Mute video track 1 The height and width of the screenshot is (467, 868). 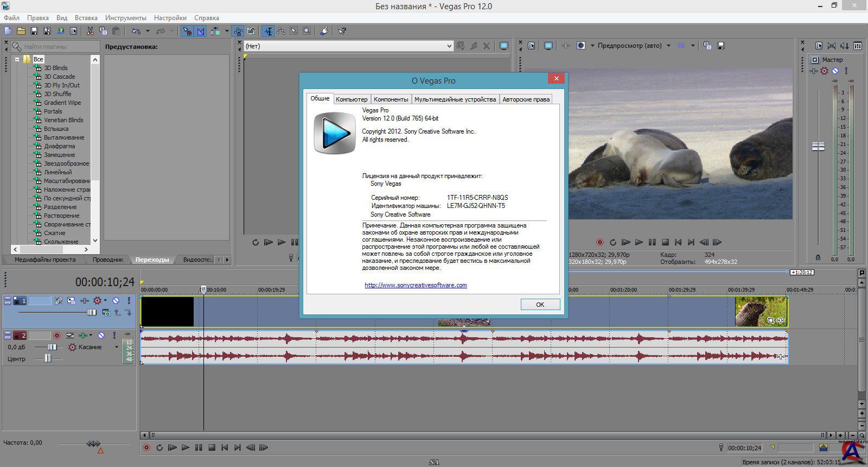click(116, 300)
